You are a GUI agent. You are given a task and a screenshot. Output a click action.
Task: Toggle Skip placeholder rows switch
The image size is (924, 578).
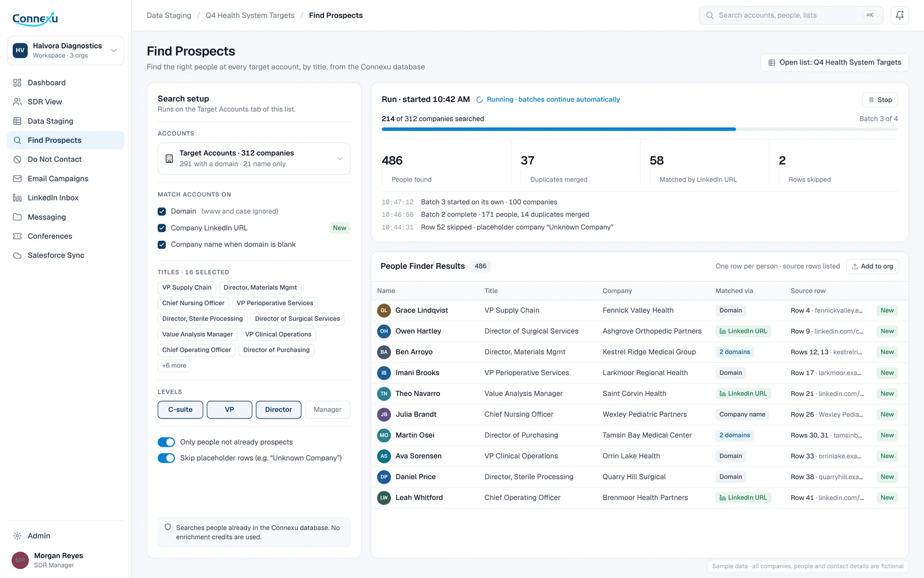point(166,458)
